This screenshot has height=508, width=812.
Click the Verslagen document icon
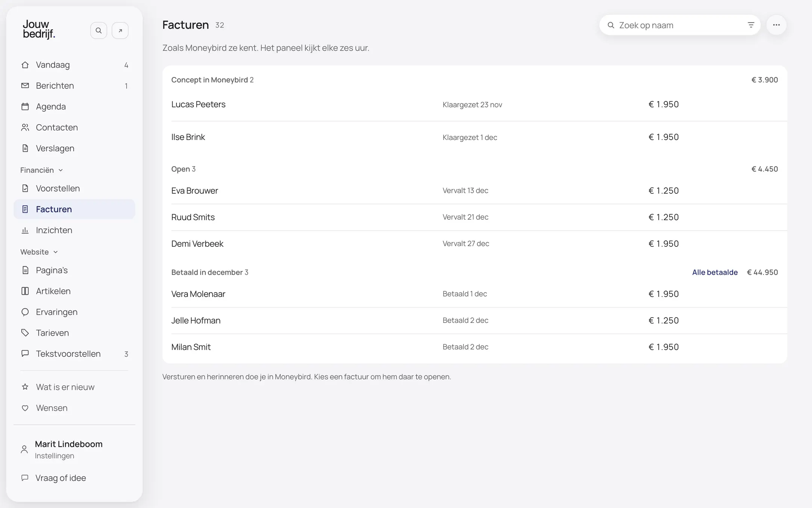coord(25,148)
